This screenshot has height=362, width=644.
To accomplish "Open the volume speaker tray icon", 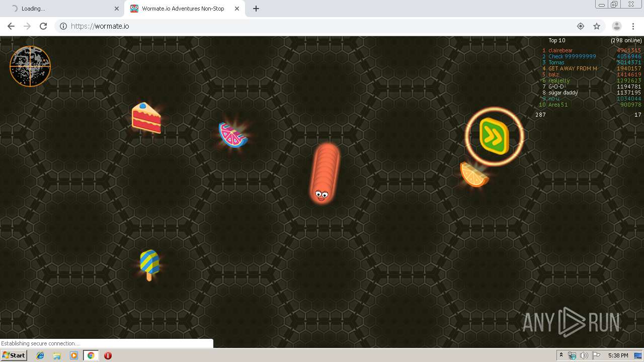I will click(x=584, y=355).
